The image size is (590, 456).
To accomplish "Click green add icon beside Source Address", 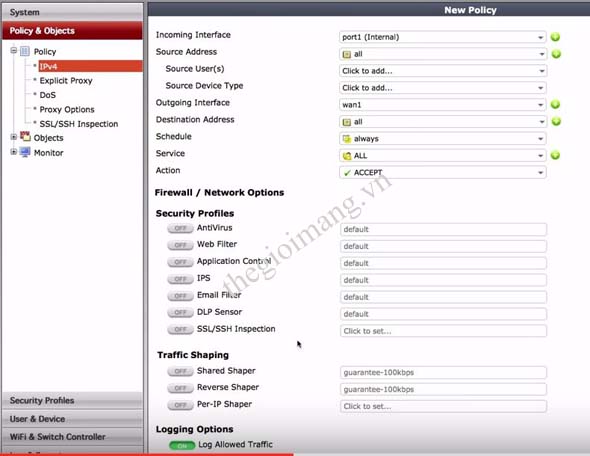I will pyautogui.click(x=556, y=54).
